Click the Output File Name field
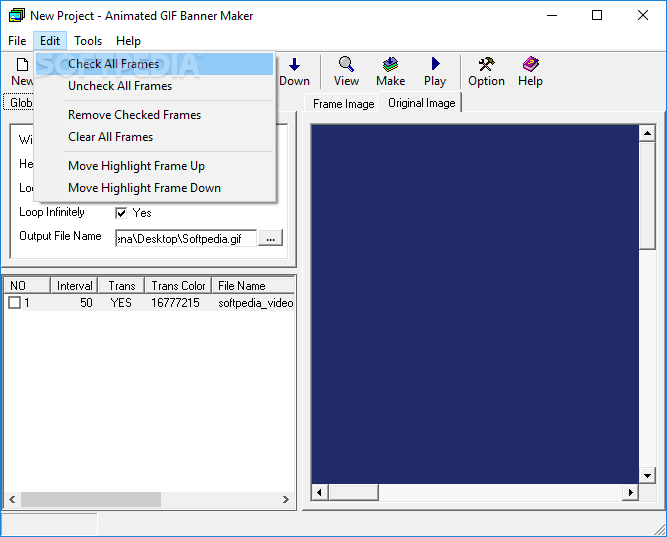Image resolution: width=667 pixels, height=537 pixels. click(x=186, y=238)
